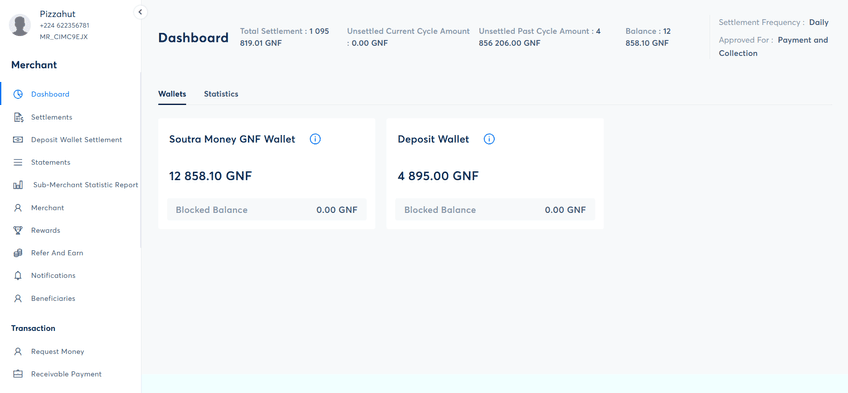
Task: Switch to the Statistics tab
Action: point(221,94)
